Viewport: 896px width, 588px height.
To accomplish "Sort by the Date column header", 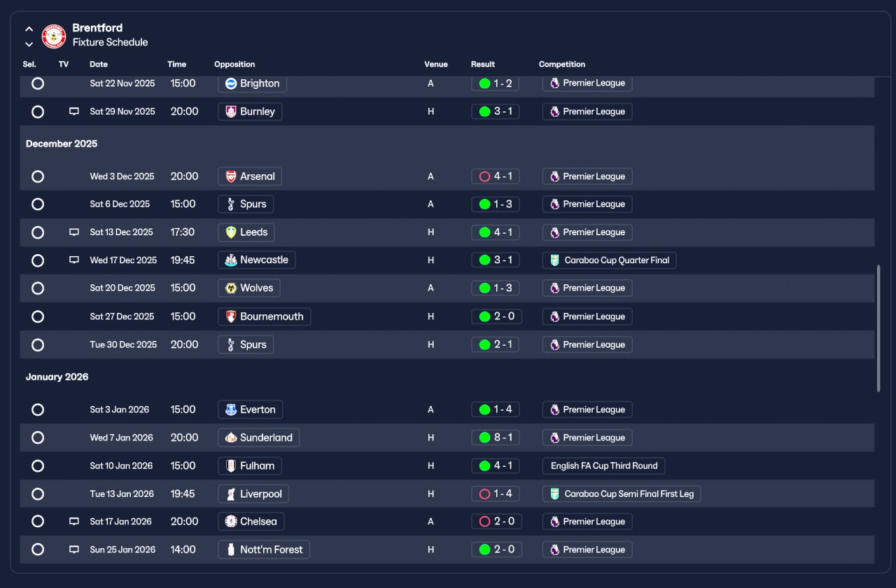I will (x=99, y=64).
